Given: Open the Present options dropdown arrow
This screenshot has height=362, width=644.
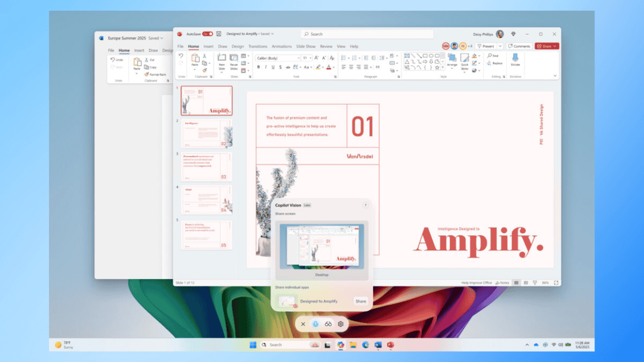Looking at the screenshot, I should (x=500, y=46).
